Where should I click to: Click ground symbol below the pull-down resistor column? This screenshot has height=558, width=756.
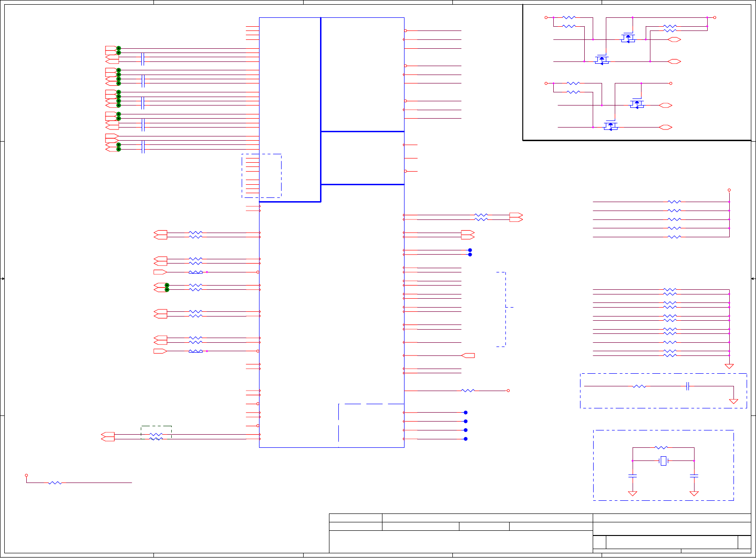point(729,366)
